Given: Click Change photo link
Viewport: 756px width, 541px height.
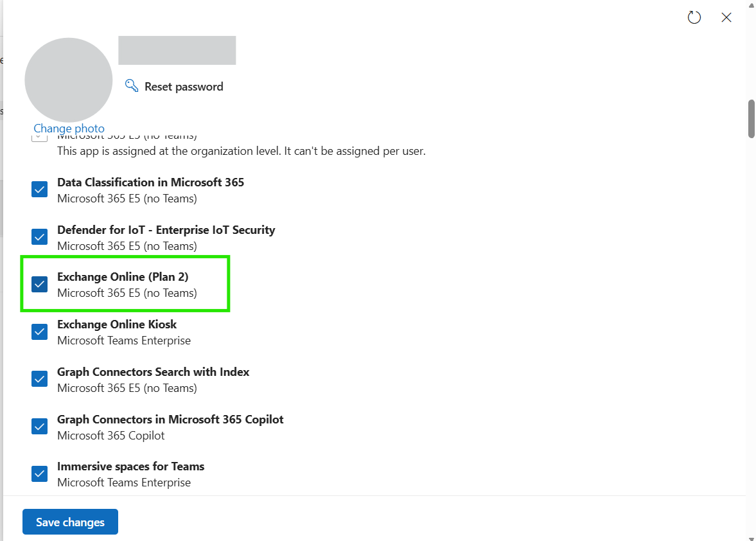Looking at the screenshot, I should [69, 129].
